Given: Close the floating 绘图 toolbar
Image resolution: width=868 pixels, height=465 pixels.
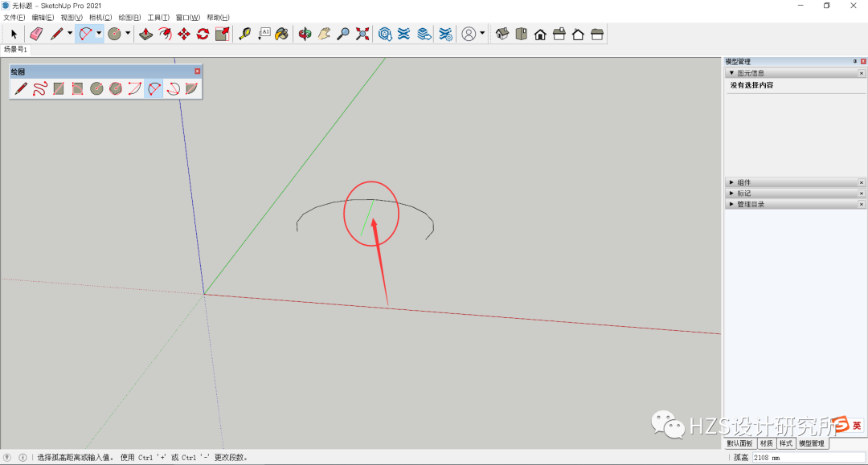Looking at the screenshot, I should point(197,71).
